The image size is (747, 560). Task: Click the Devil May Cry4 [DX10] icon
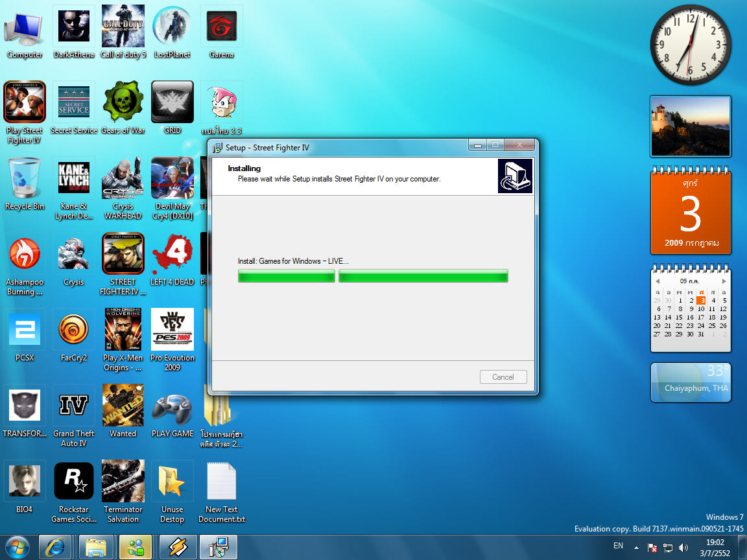172,189
